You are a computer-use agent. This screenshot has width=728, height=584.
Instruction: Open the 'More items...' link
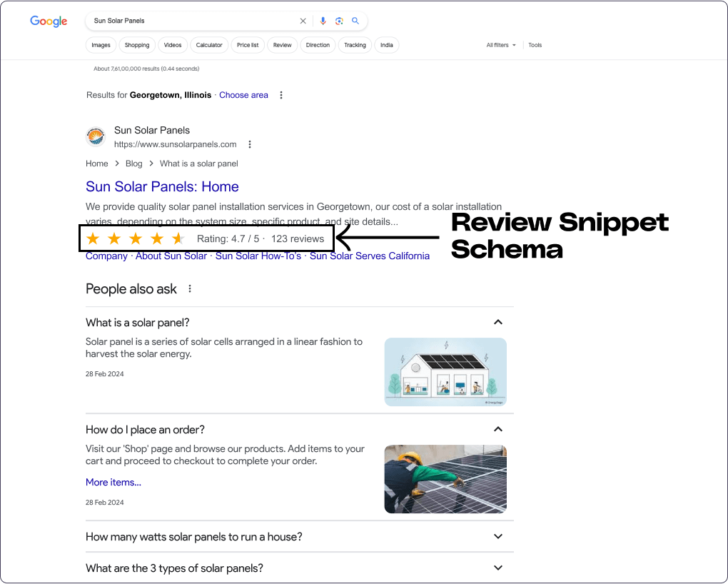pyautogui.click(x=113, y=481)
